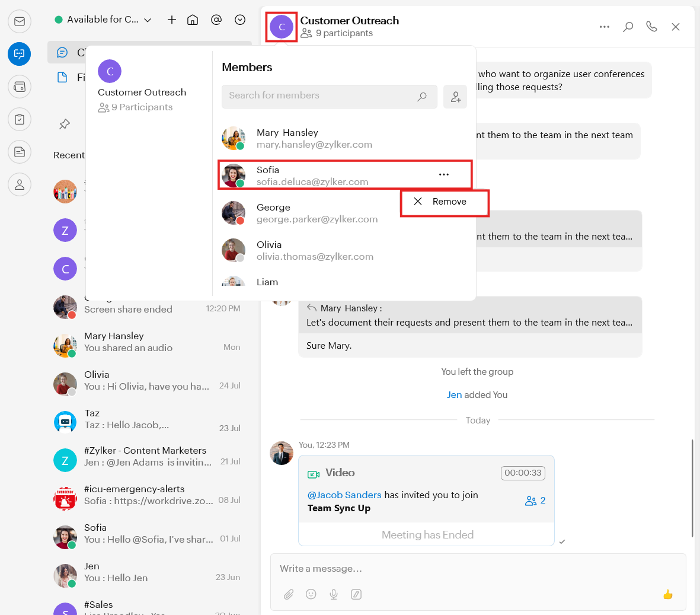Click the 00:00:33 duration badge
Viewport: 700px width, 615px height.
click(523, 473)
